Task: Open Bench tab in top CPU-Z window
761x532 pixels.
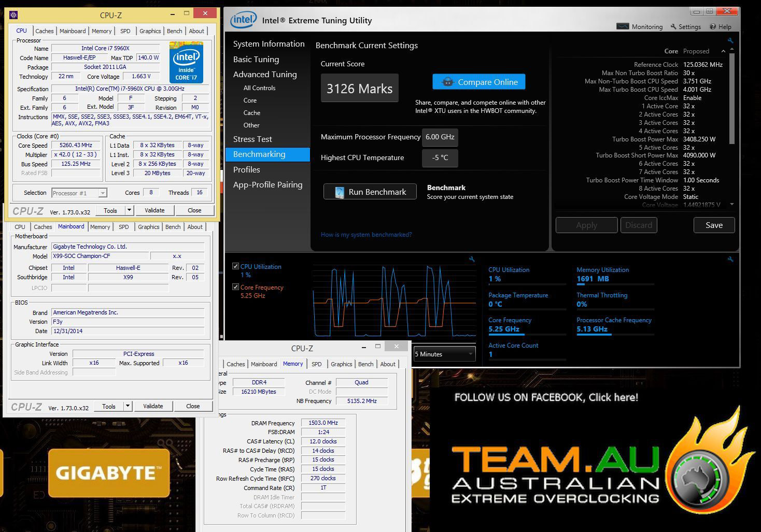Action: point(175,31)
